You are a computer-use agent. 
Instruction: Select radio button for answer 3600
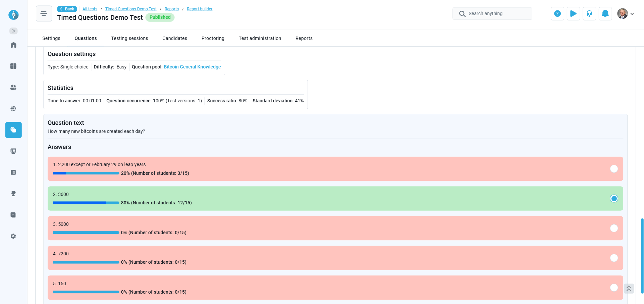[x=614, y=199]
